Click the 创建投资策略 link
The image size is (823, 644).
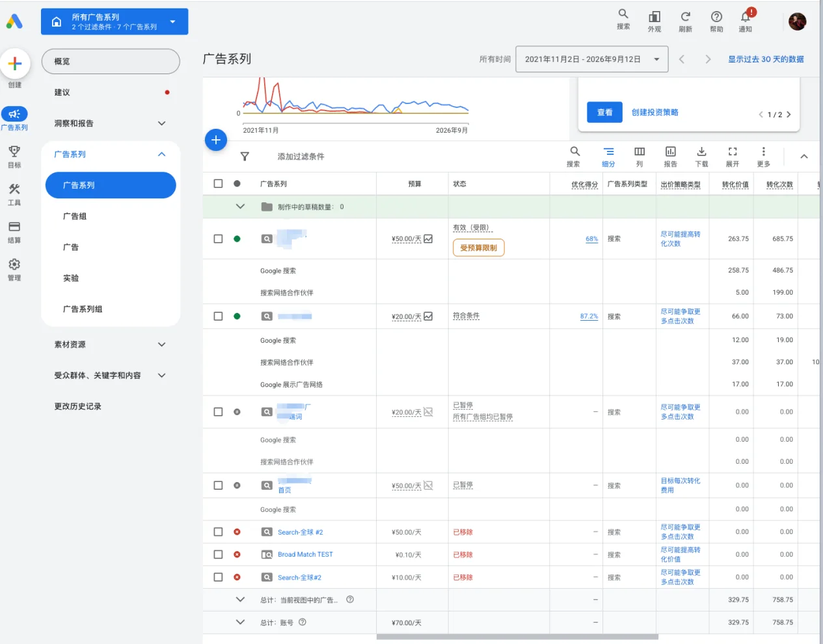[x=654, y=113]
